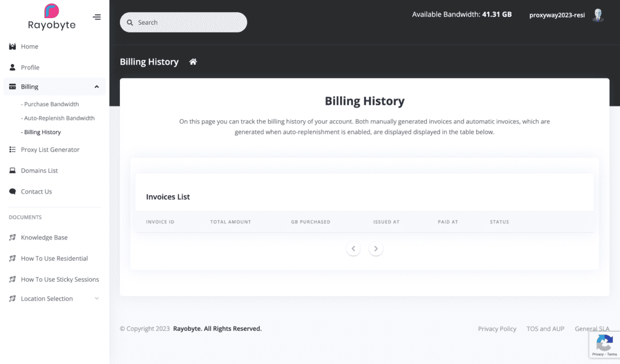Click the search magnifier icon
Screen dimensions: 620x364
point(130,22)
